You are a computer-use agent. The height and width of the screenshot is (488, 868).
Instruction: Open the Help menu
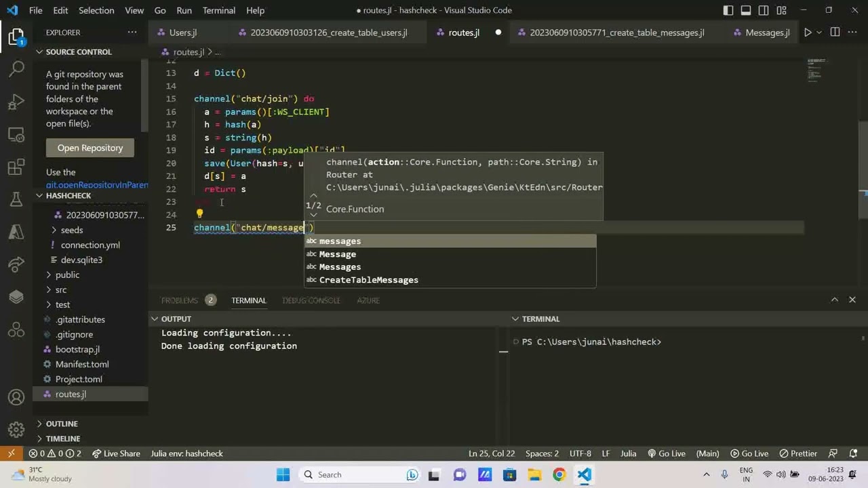coord(256,10)
